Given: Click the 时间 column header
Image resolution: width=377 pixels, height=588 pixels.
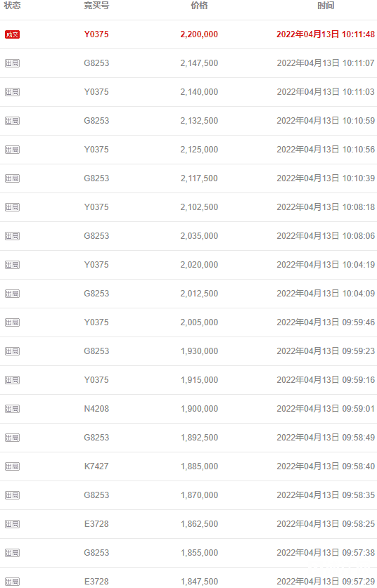Looking at the screenshot, I should pos(326,6).
